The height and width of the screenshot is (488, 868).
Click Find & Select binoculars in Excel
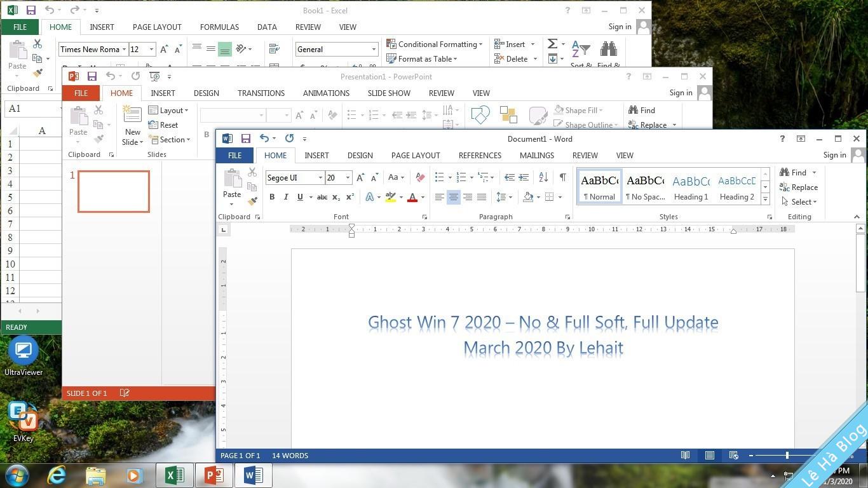[609, 50]
